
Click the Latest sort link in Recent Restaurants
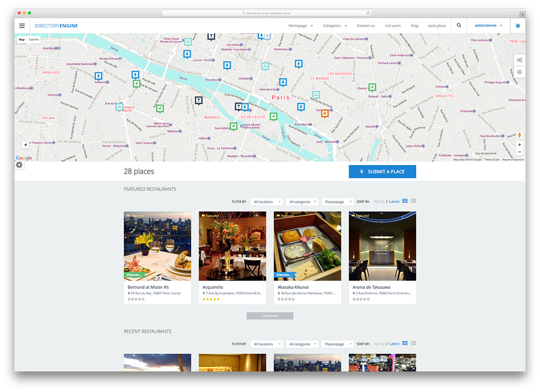pyautogui.click(x=394, y=344)
